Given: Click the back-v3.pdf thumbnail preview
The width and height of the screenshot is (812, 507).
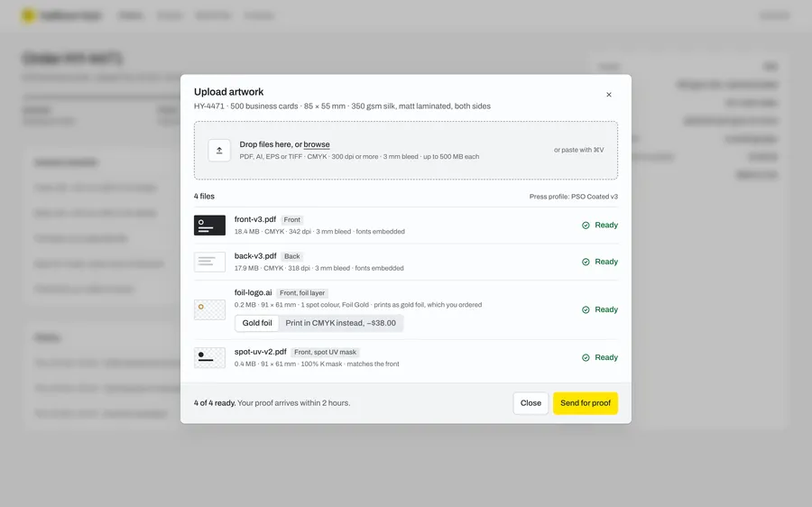Looking at the screenshot, I should [209, 262].
